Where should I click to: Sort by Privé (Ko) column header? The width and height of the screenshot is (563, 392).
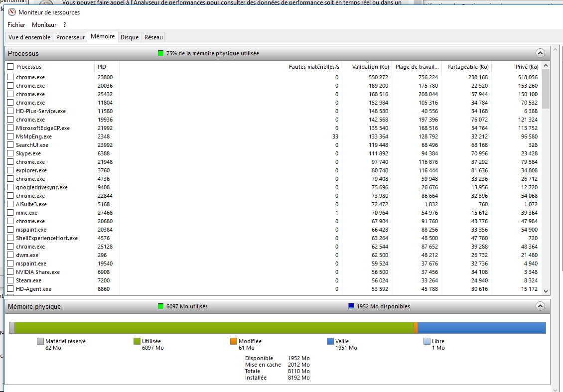(x=516, y=67)
